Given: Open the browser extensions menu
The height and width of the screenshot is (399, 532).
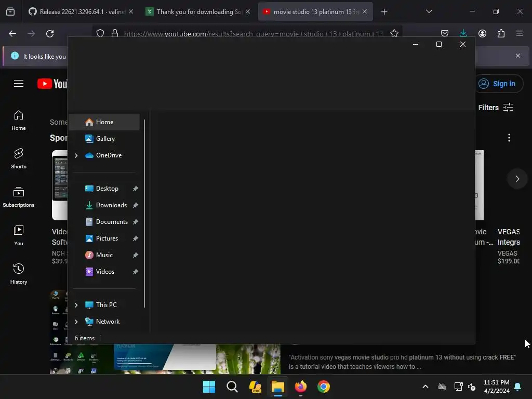Looking at the screenshot, I should pyautogui.click(x=501, y=33).
